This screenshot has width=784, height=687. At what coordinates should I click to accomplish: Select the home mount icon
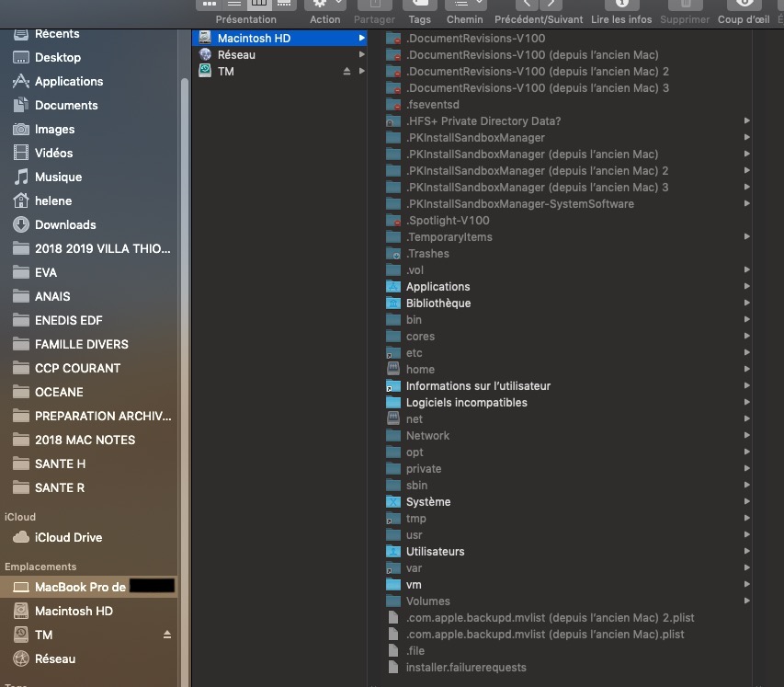pyautogui.click(x=393, y=370)
